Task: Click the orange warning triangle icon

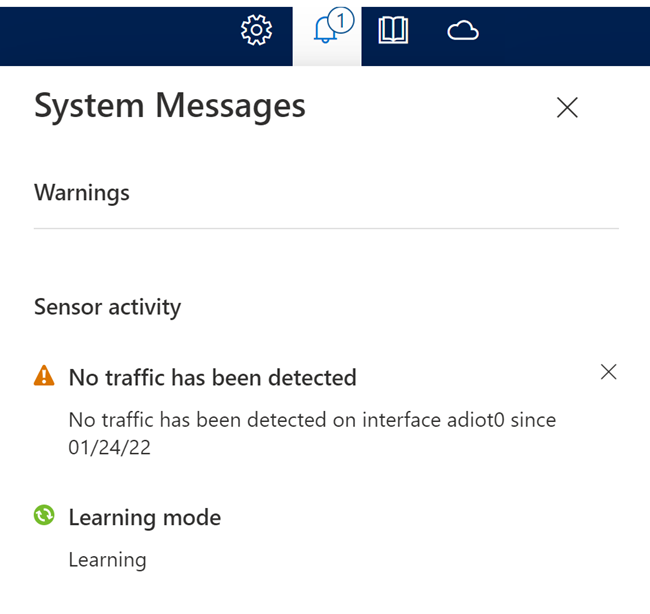Action: (44, 375)
